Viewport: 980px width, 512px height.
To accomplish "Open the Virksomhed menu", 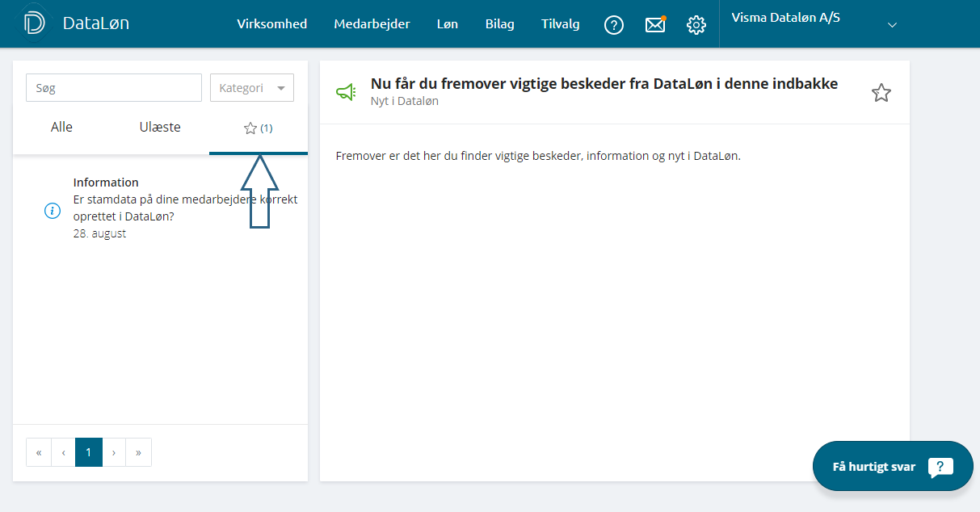I will click(x=271, y=24).
